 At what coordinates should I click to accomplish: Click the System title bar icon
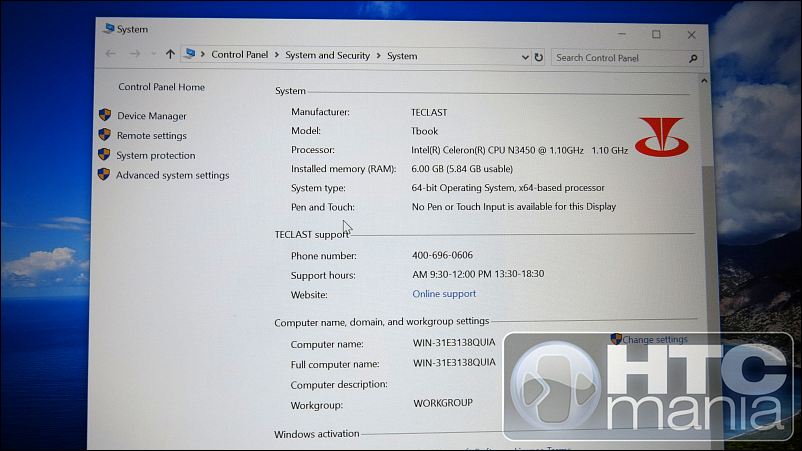click(108, 28)
